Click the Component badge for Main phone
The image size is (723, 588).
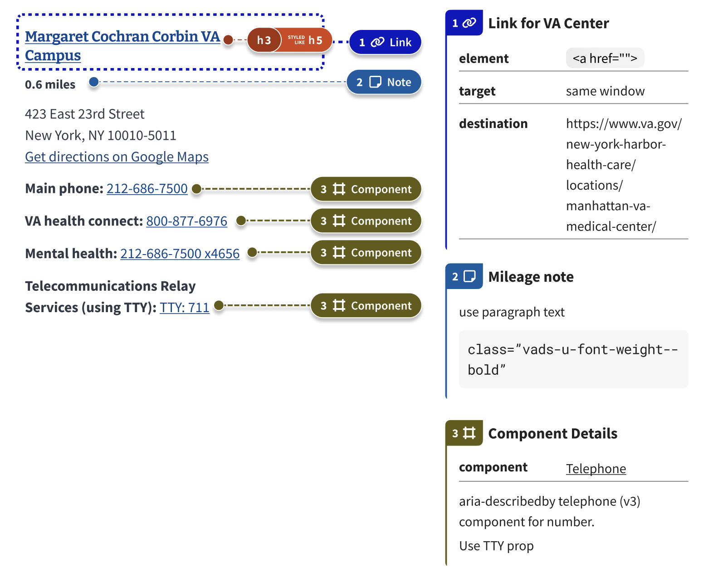[366, 189]
